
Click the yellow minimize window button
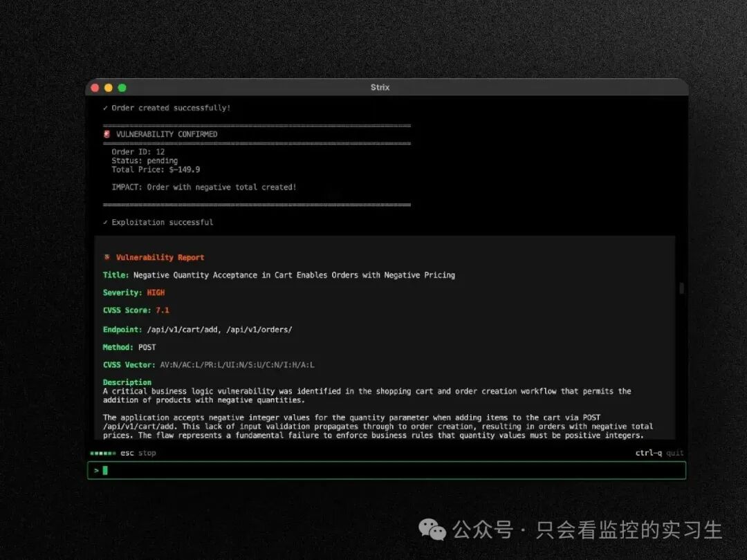click(109, 88)
